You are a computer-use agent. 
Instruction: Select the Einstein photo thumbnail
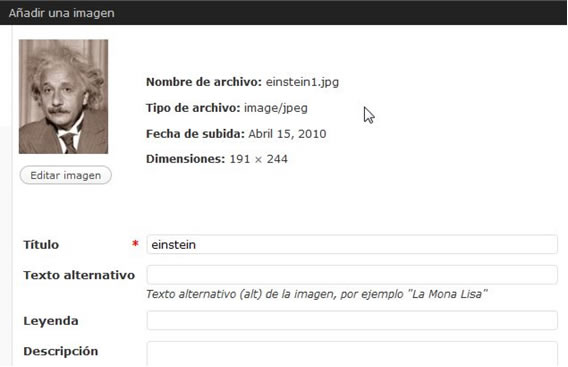63,96
